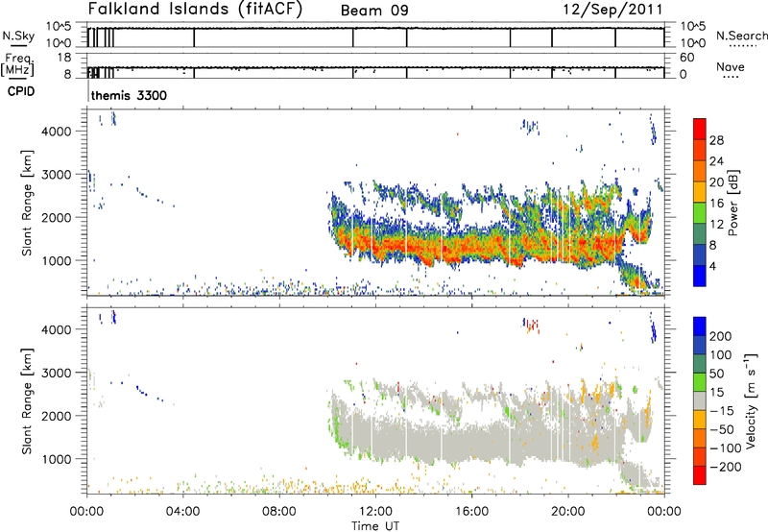Click the blue bottom of the power color bar
This screenshot has width=768, height=532.
pyautogui.click(x=700, y=276)
